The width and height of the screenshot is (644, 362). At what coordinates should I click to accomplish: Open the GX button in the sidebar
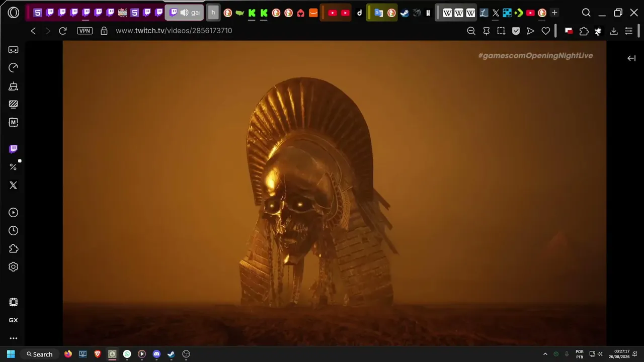pyautogui.click(x=14, y=320)
